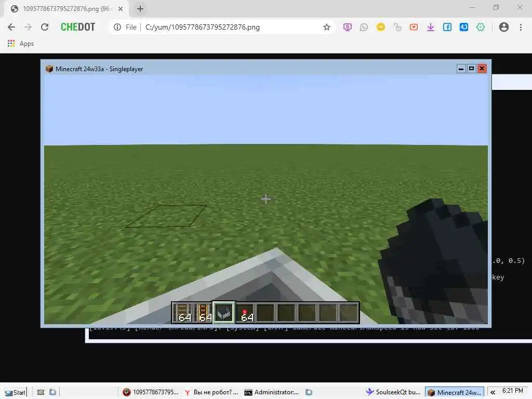Select fourth hotbar slot with 64 items

click(x=245, y=312)
